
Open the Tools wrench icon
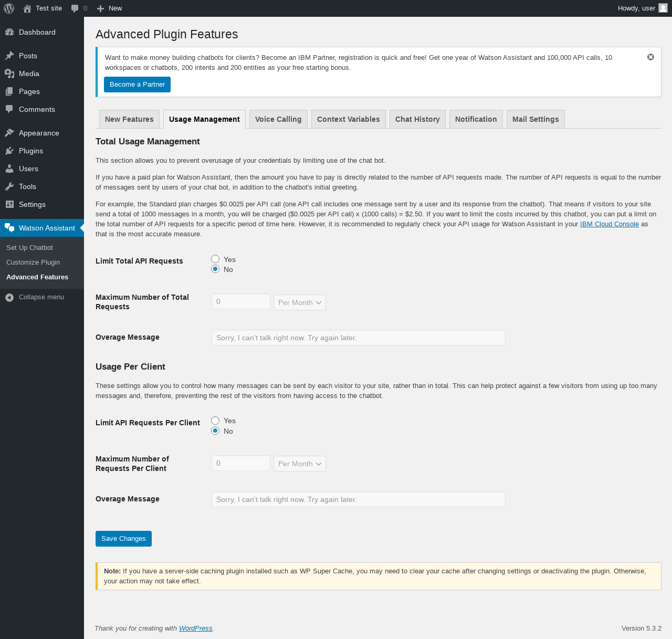pyautogui.click(x=9, y=186)
